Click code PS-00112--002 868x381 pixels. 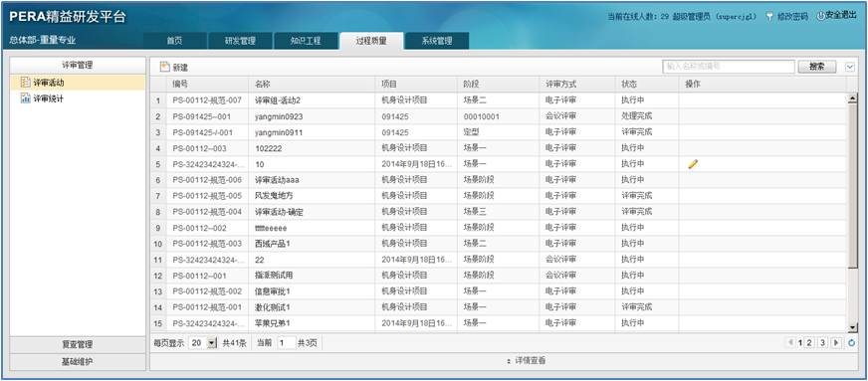click(x=199, y=228)
